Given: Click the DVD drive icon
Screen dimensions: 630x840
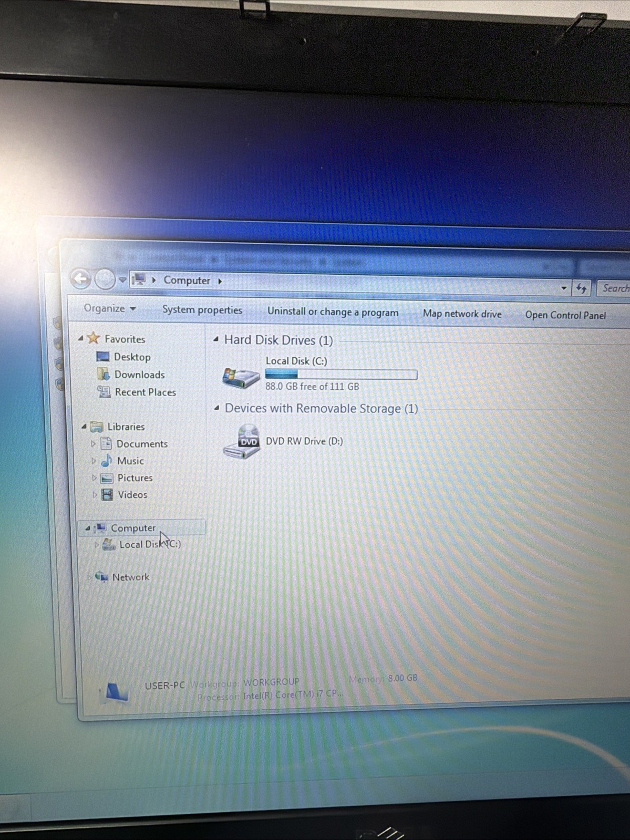Looking at the screenshot, I should (x=242, y=442).
